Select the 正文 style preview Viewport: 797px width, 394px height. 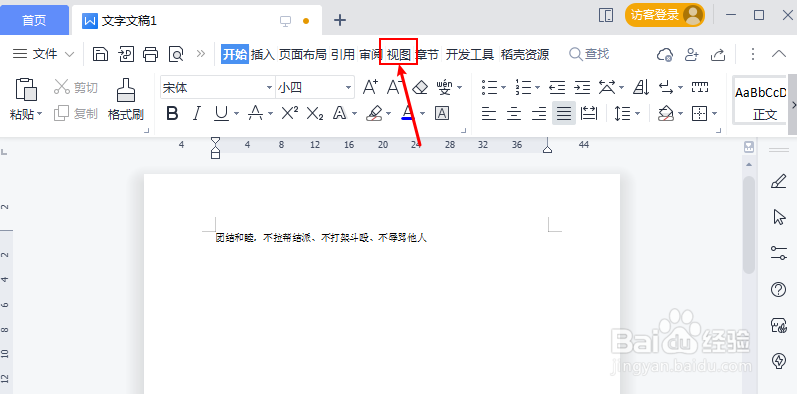[x=760, y=100]
